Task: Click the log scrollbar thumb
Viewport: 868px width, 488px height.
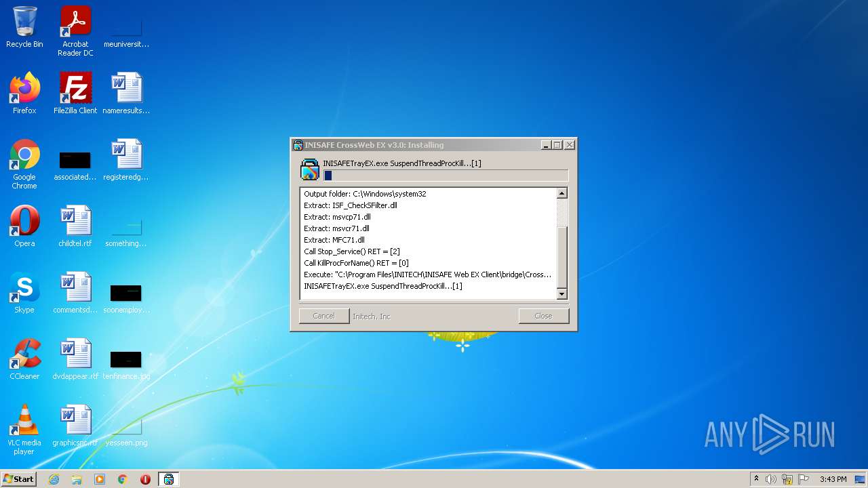Action: [561, 258]
